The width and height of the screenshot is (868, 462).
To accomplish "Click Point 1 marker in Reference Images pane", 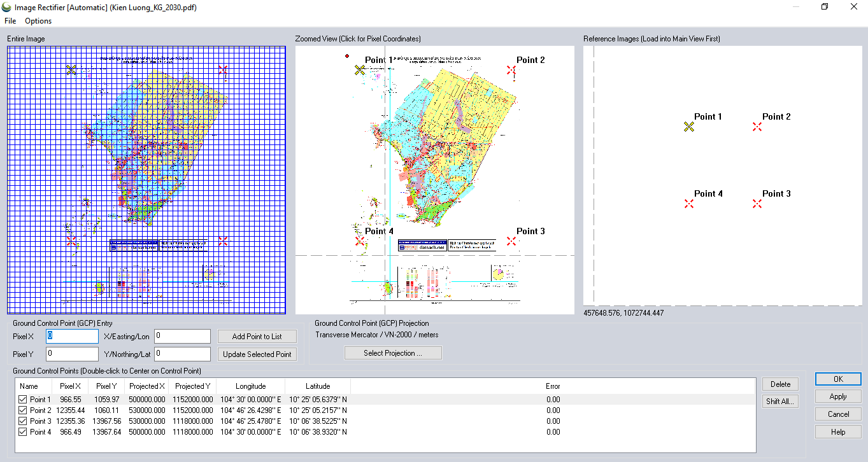I will [688, 127].
